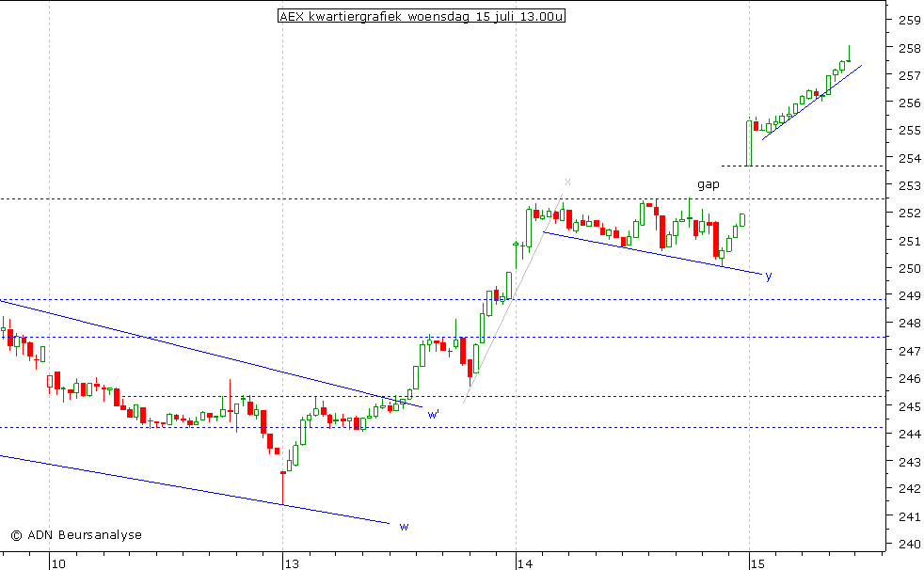Click the long red wick low at day 13 open

283,488
